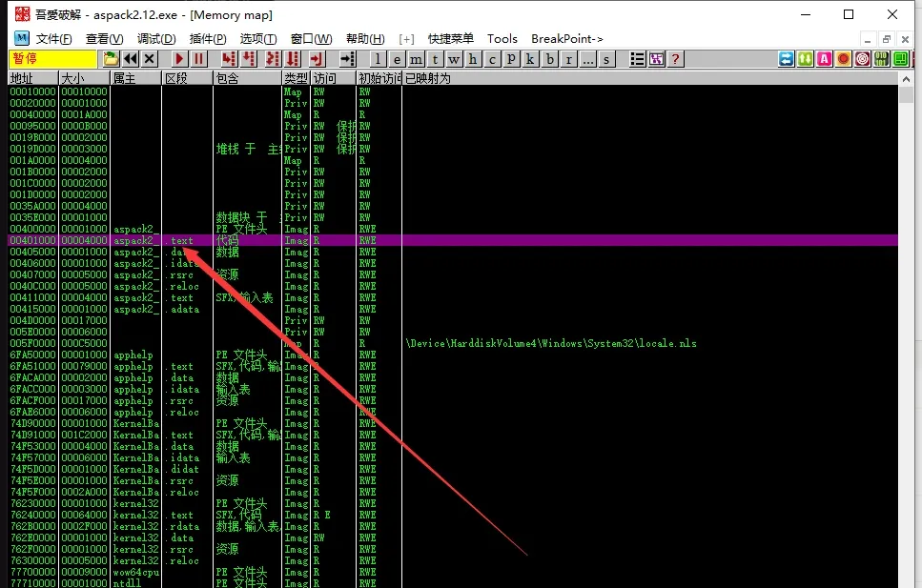Image resolution: width=922 pixels, height=588 pixels.
Task: Click the target bullseye plugin icon
Action: click(863, 59)
